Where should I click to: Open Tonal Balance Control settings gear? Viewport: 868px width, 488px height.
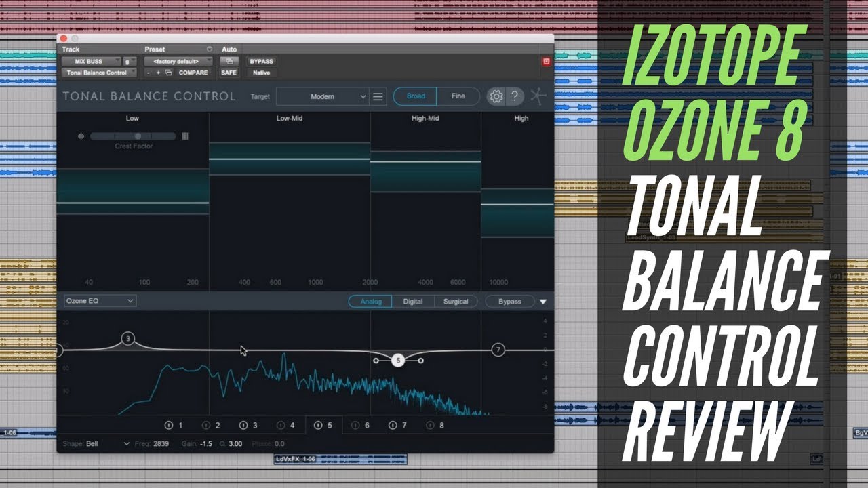tap(496, 96)
